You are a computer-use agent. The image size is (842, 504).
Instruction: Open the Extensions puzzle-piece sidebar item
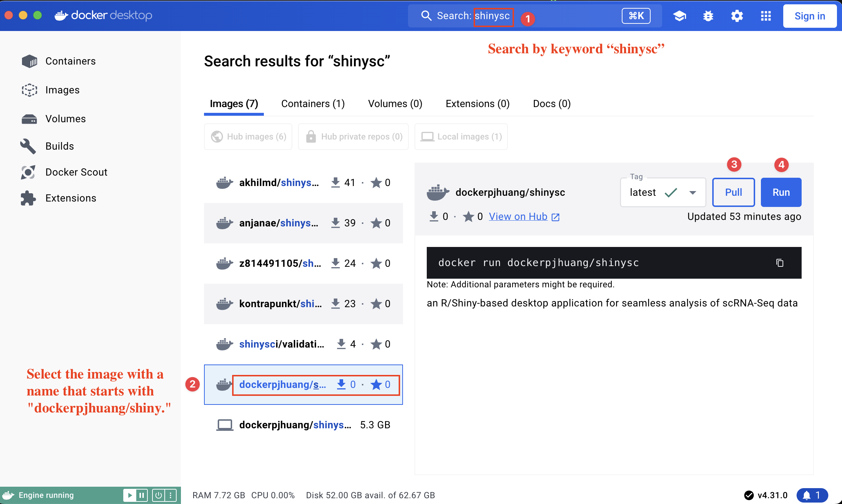click(x=70, y=198)
